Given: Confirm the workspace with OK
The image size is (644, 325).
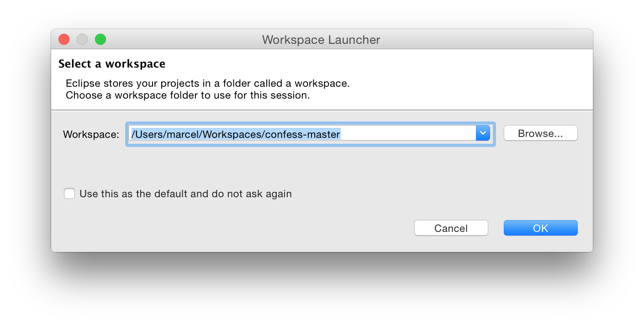Looking at the screenshot, I should click(540, 228).
